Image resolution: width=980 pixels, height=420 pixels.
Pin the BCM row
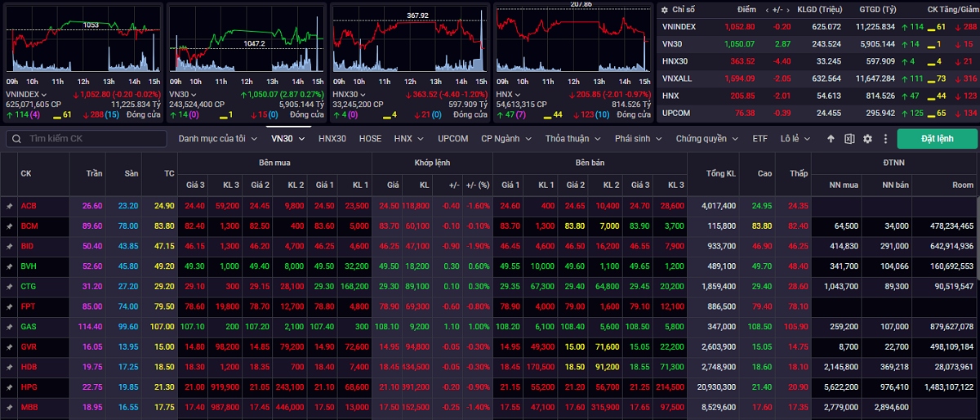10,226
